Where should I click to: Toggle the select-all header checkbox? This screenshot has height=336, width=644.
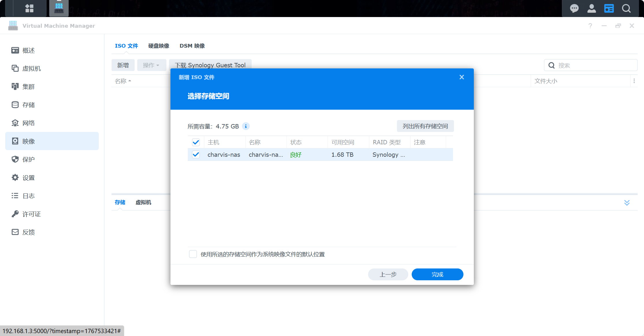(196, 142)
